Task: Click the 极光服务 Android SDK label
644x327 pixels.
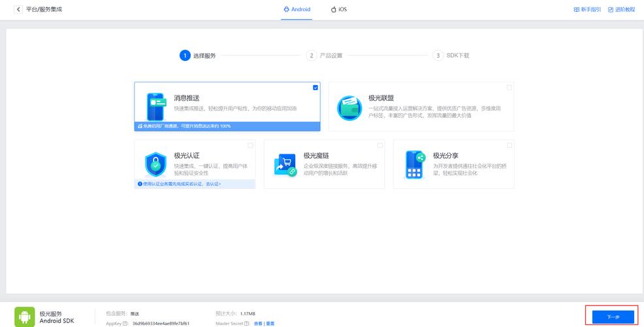Action: pos(57,317)
